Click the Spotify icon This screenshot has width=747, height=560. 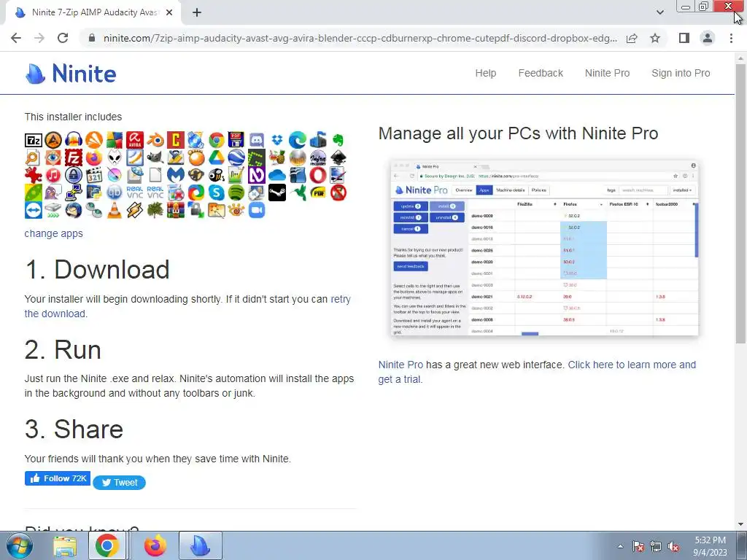pos(236,192)
